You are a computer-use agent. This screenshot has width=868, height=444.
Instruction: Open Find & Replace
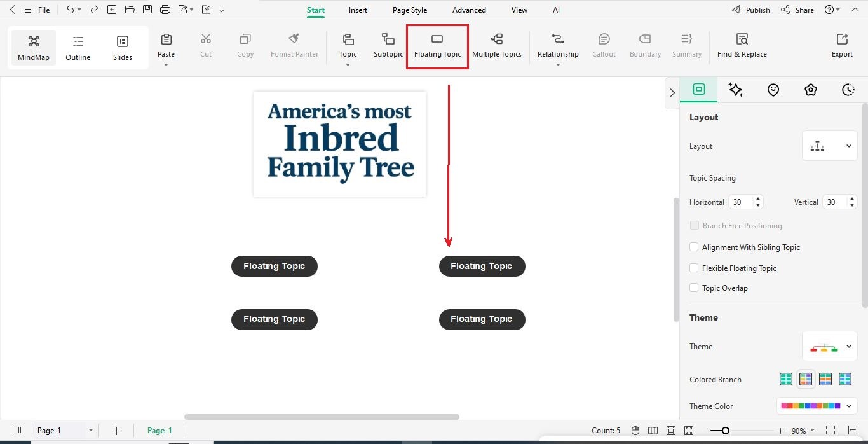[742, 46]
